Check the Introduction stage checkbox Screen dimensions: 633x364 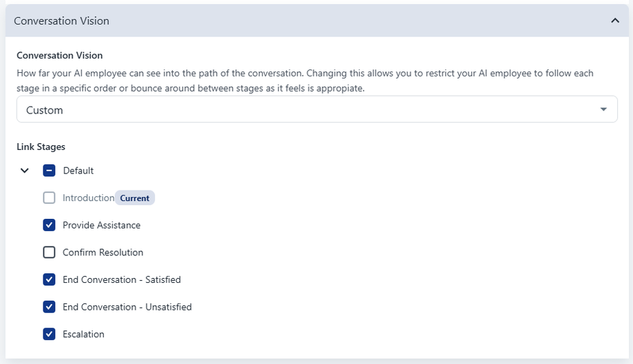[x=49, y=198]
